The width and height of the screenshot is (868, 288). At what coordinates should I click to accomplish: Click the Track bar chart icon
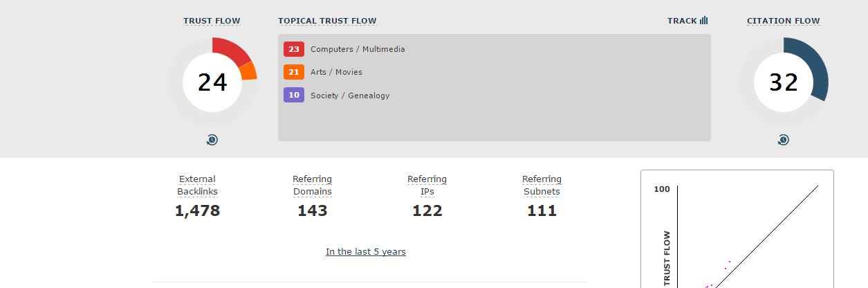click(x=703, y=21)
